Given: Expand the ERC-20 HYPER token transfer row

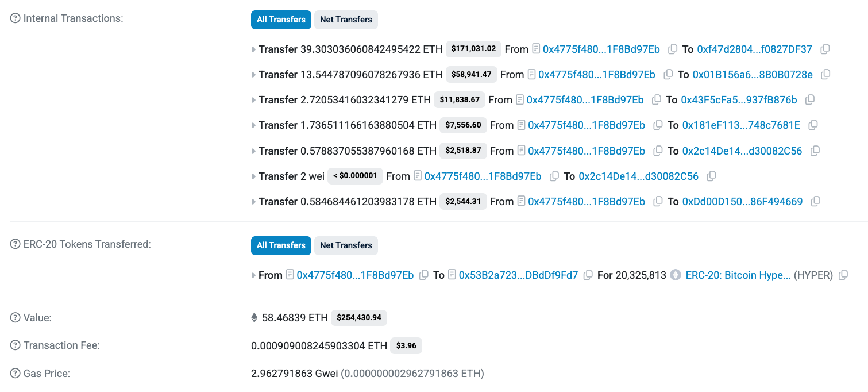Looking at the screenshot, I should coord(254,276).
